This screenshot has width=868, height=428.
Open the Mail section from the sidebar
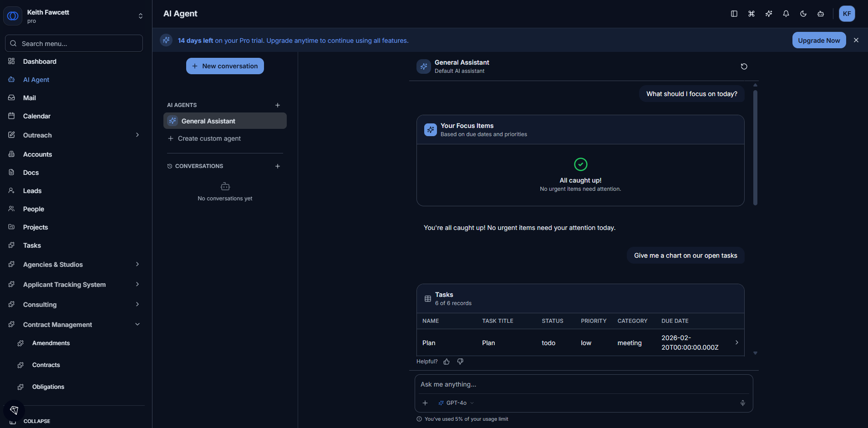tap(29, 97)
